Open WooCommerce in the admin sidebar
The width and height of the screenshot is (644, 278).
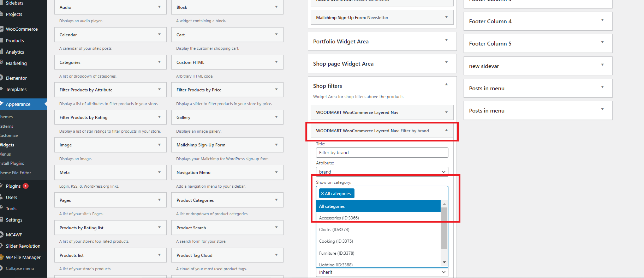[22, 29]
